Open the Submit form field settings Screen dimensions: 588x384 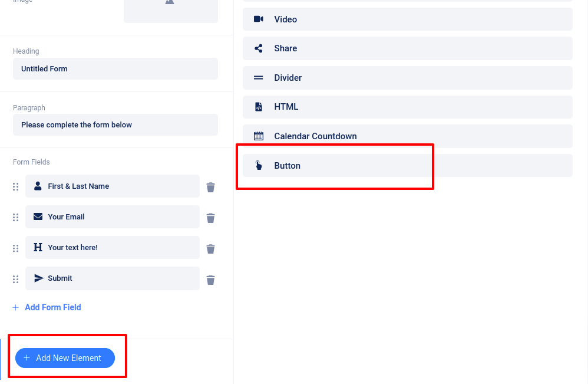pyautogui.click(x=112, y=278)
